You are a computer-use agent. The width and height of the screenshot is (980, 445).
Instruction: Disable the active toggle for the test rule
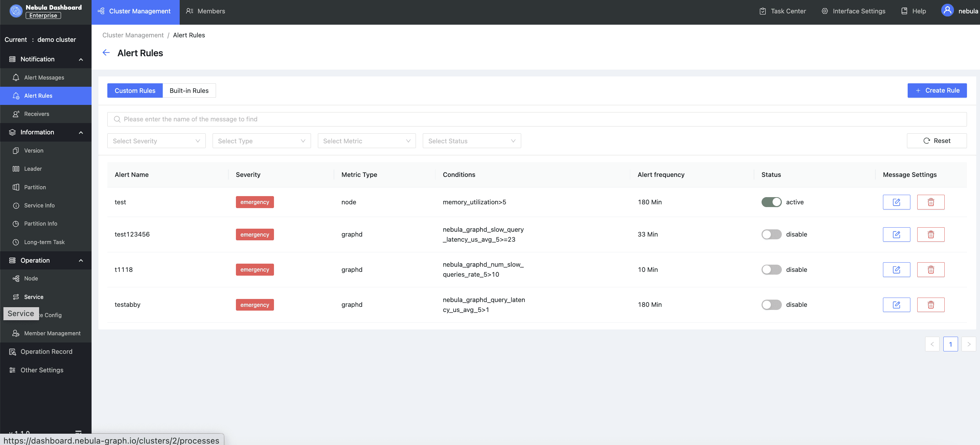pos(771,202)
